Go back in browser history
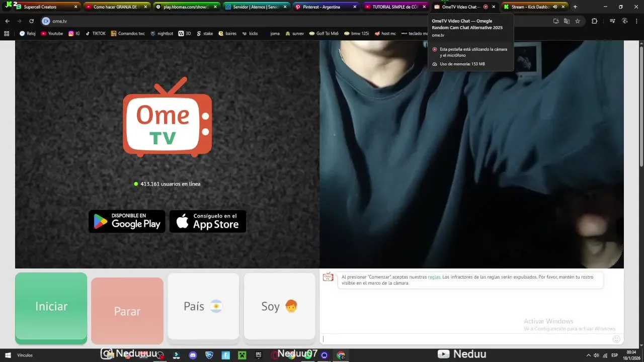 click(x=7, y=21)
